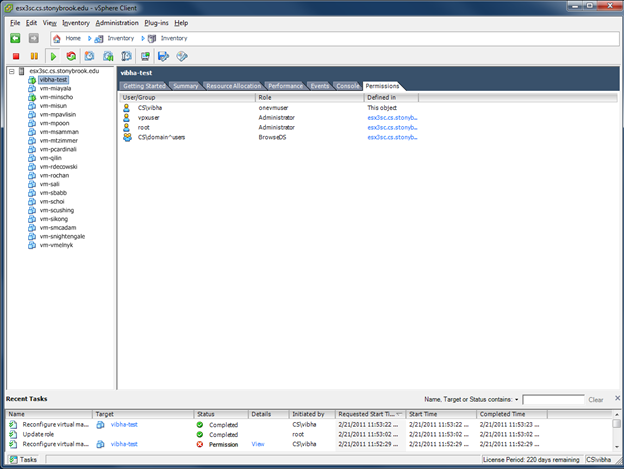Open the Plug-ins menu

point(156,23)
